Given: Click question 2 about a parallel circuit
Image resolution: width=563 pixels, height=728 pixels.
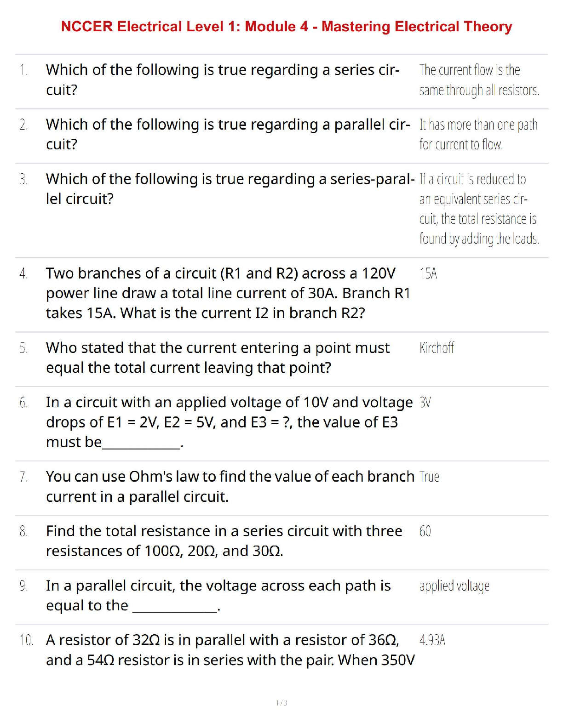Looking at the screenshot, I should [228, 134].
